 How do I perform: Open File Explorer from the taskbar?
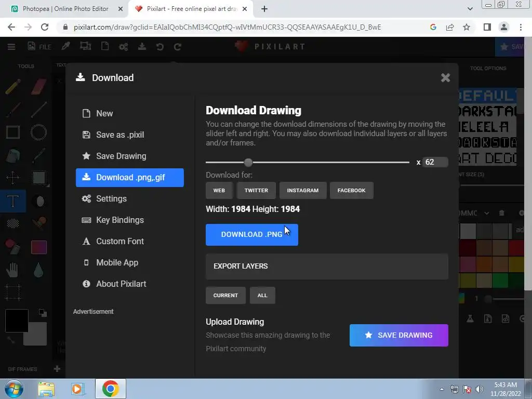46,389
